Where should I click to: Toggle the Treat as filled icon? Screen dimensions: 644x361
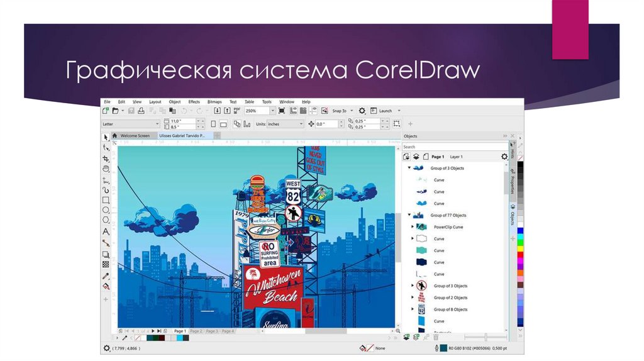tap(397, 124)
